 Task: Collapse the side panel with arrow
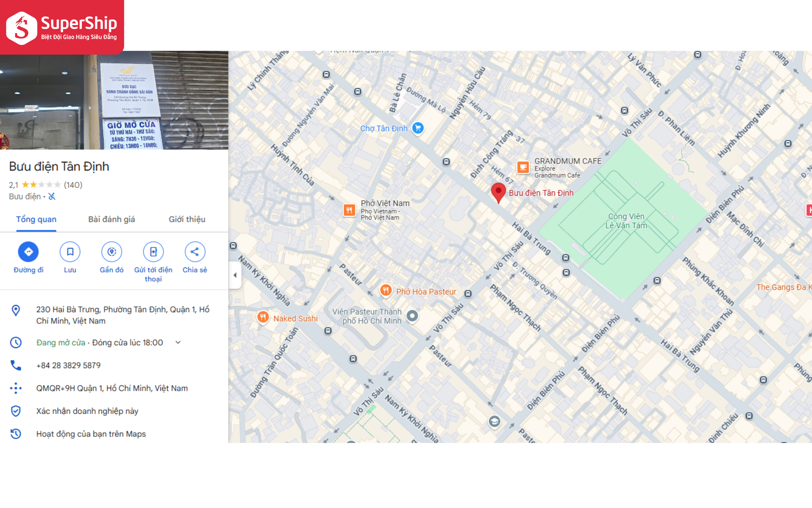pos(235,275)
